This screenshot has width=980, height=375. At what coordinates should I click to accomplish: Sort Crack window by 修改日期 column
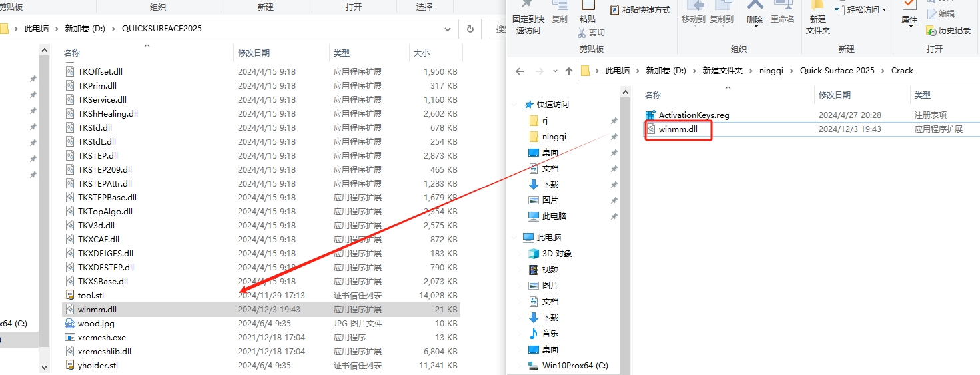coord(862,95)
